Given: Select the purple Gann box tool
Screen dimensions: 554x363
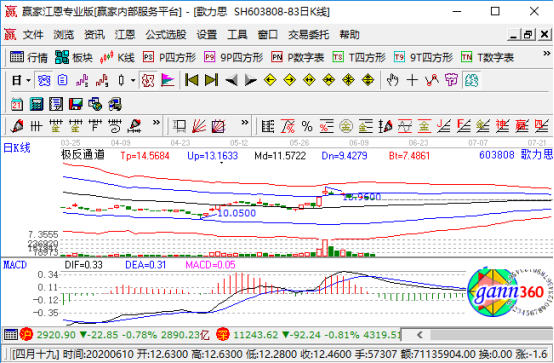Looking at the screenshot, I should click(x=218, y=126).
